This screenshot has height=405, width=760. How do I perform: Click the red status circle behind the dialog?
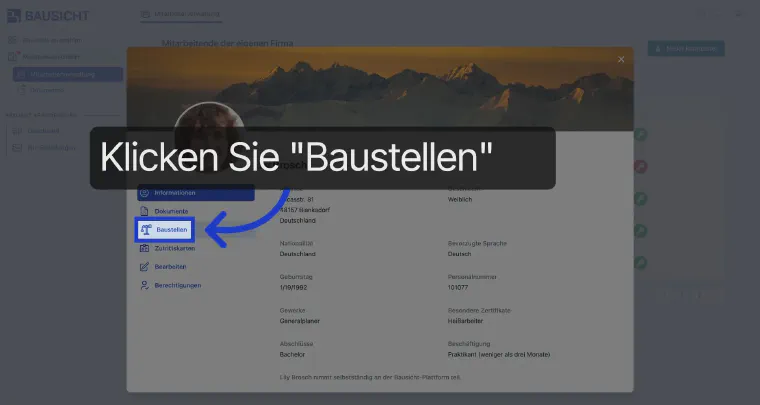tap(641, 167)
